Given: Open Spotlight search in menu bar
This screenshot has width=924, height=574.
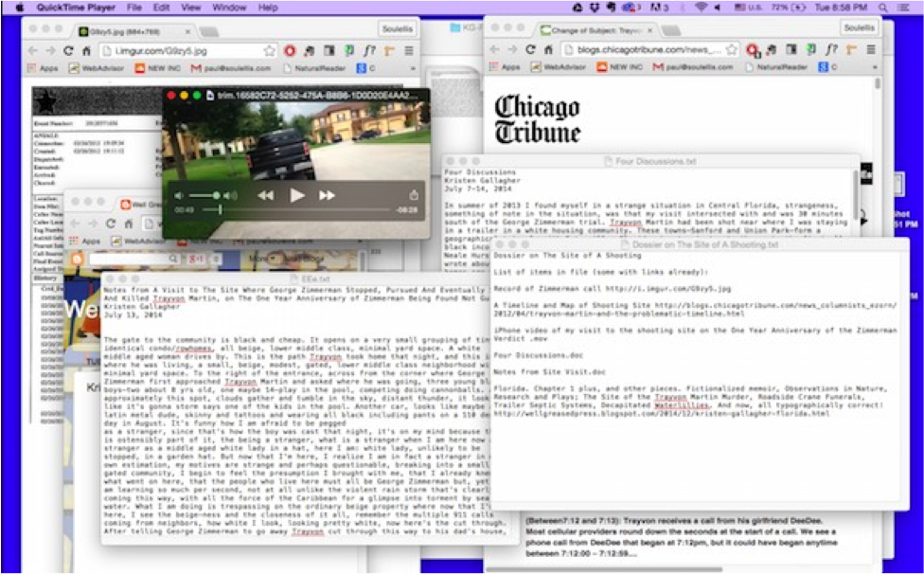Looking at the screenshot, I should 882,8.
